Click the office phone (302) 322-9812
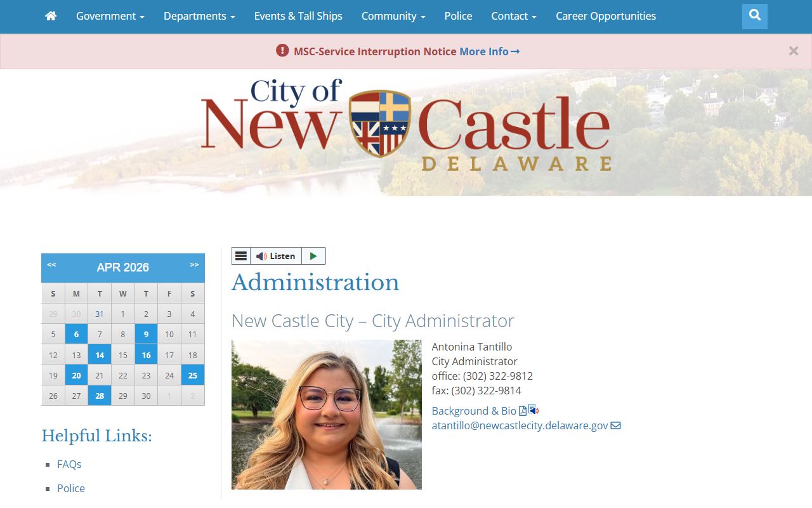This screenshot has width=812, height=508. 498,376
